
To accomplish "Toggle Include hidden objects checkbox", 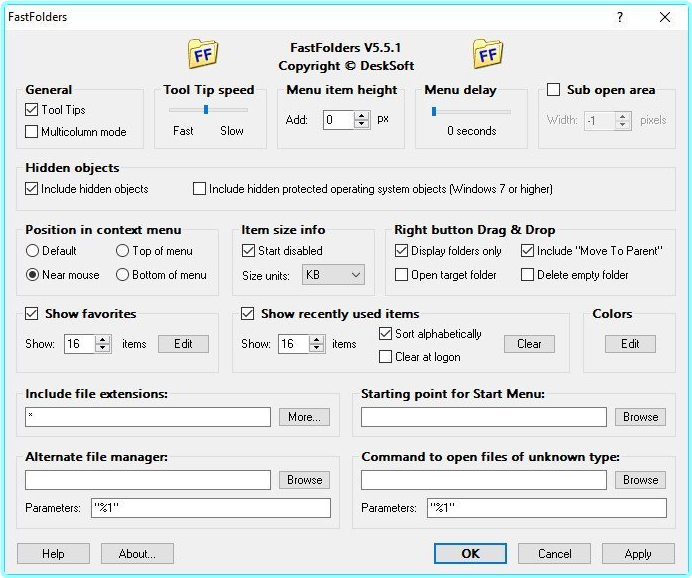I will point(32,188).
